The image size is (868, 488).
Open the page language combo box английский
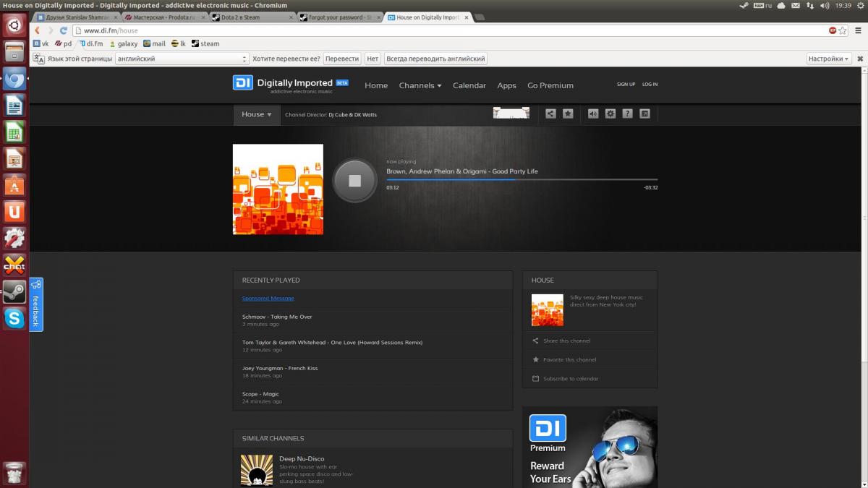click(x=182, y=59)
